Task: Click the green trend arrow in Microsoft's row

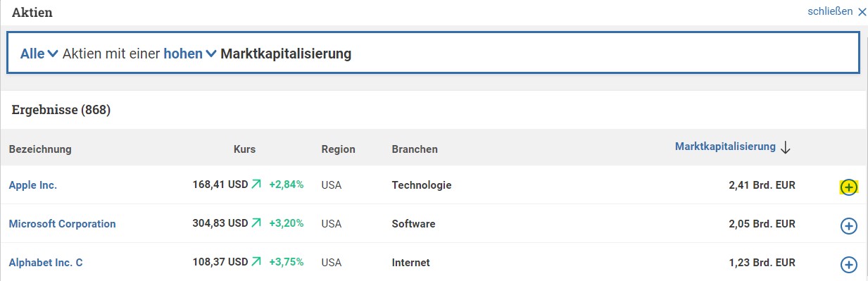Action: 256,223
